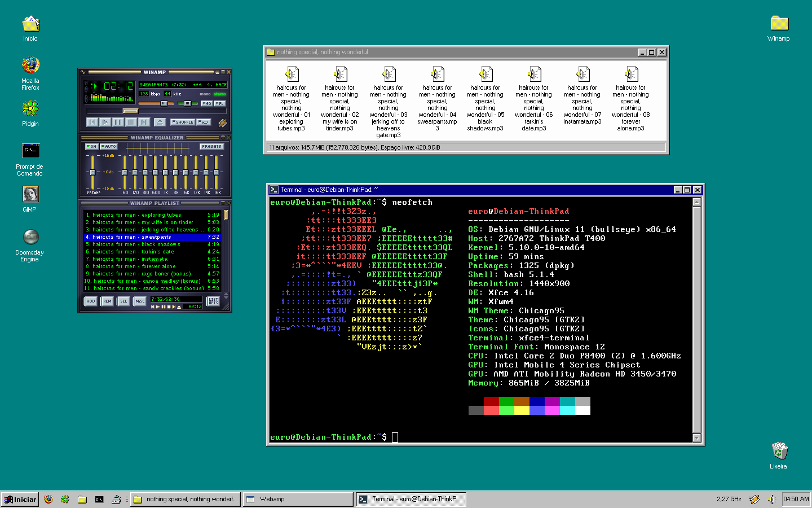
Task: Toggle equalizer ON button
Action: [x=92, y=147]
